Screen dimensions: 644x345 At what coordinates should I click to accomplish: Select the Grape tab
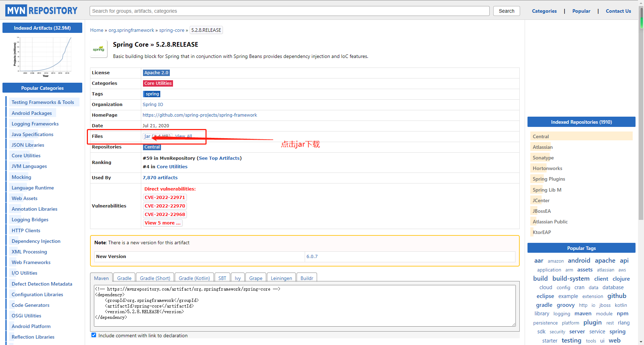(256, 278)
